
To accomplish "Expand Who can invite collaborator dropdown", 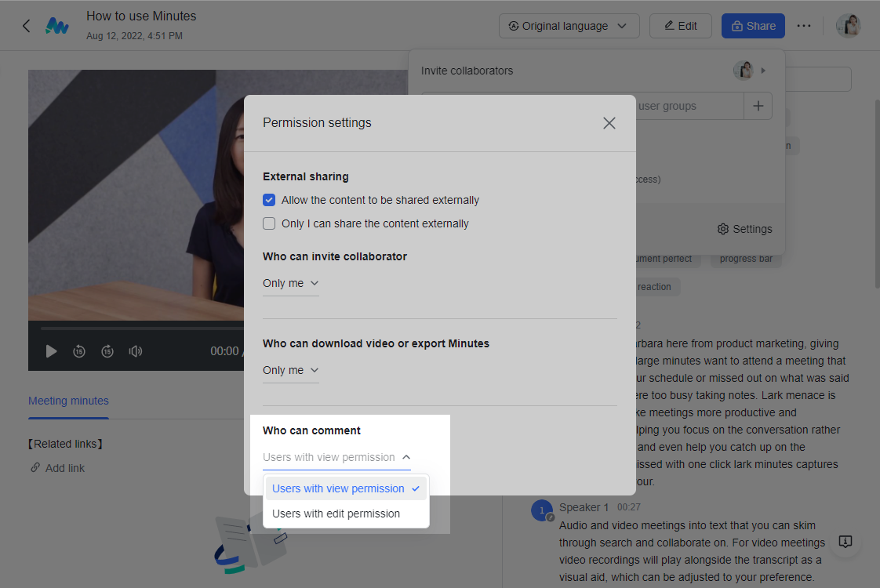I will pyautogui.click(x=291, y=283).
